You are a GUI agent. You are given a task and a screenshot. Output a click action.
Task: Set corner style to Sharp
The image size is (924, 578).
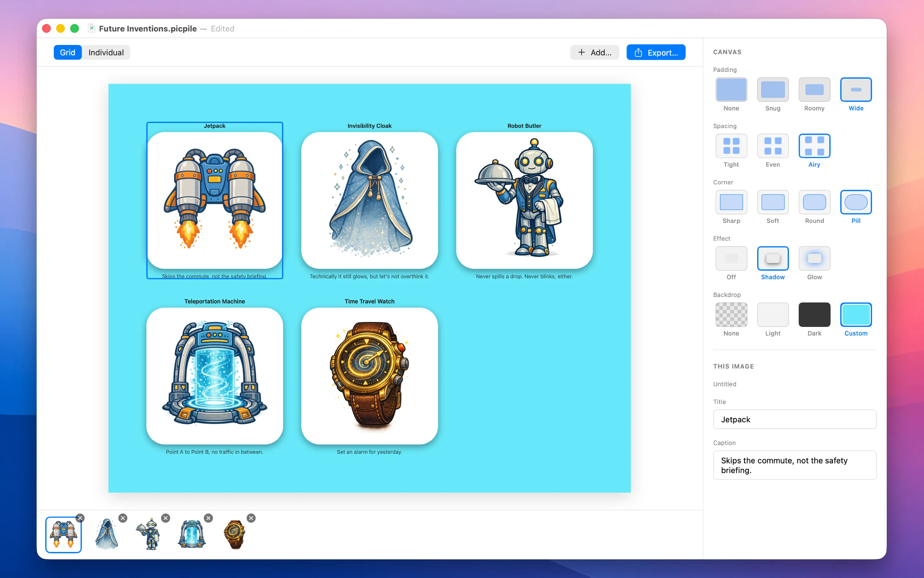click(731, 202)
